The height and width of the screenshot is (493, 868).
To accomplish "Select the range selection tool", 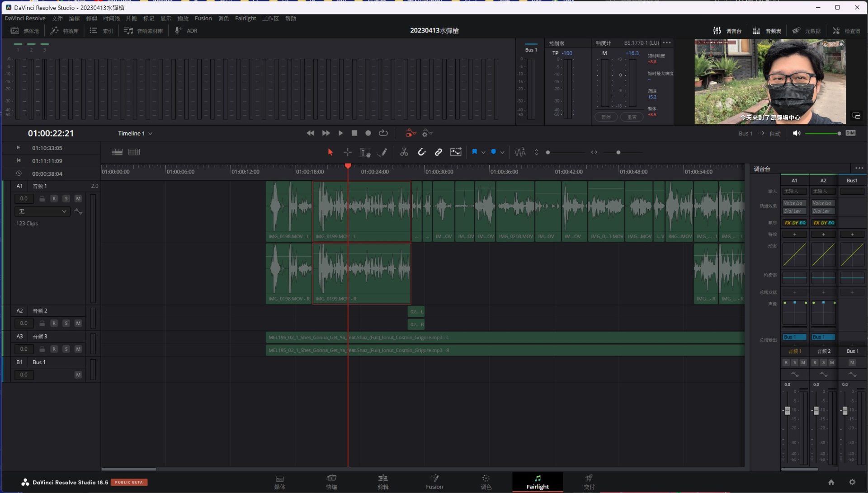I will pos(365,152).
